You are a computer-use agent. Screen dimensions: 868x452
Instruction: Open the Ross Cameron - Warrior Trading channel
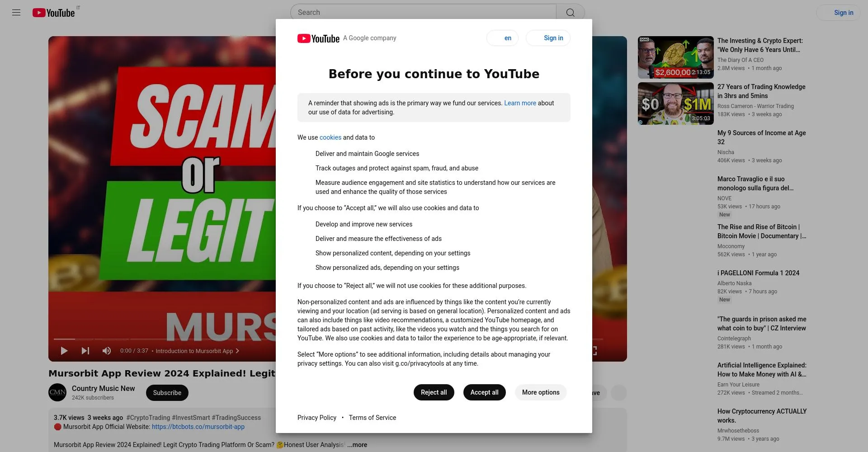point(755,106)
